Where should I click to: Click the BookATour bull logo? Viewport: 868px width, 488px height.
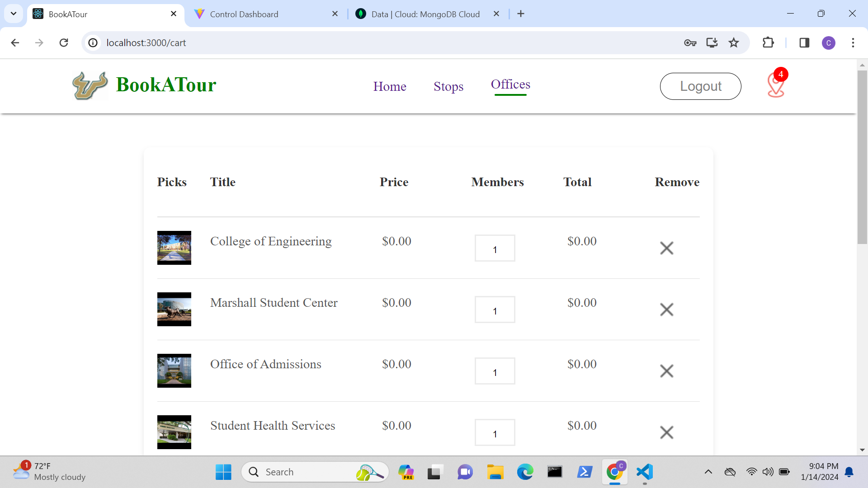(x=90, y=85)
